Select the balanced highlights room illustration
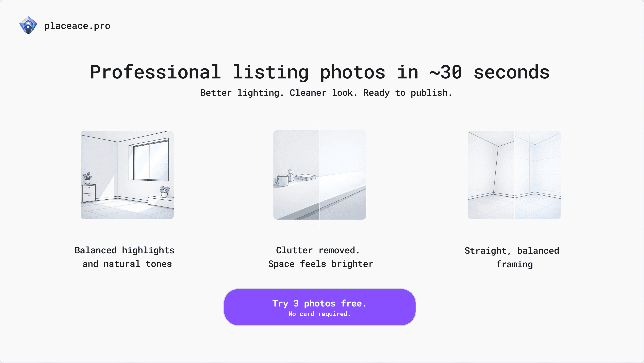644x363 pixels. (x=127, y=175)
